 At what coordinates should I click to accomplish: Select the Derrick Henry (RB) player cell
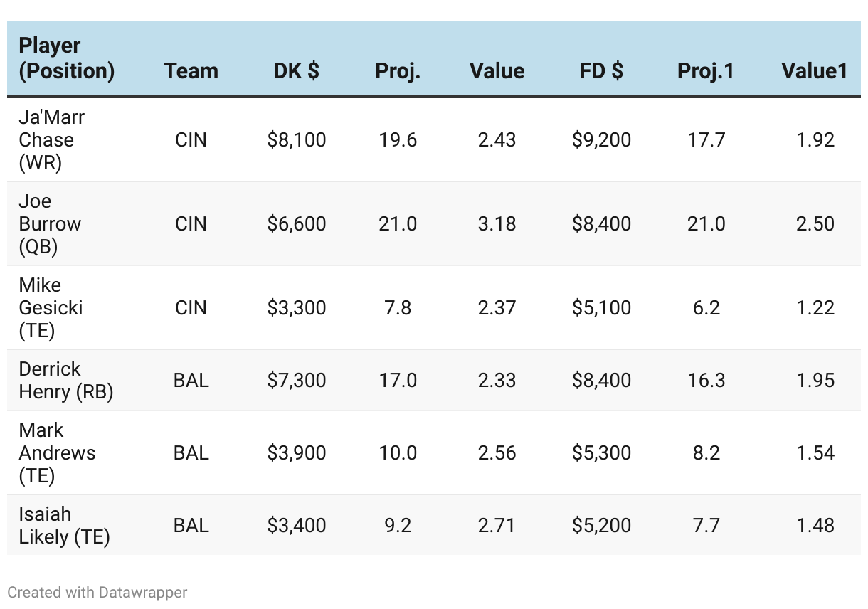(x=66, y=380)
